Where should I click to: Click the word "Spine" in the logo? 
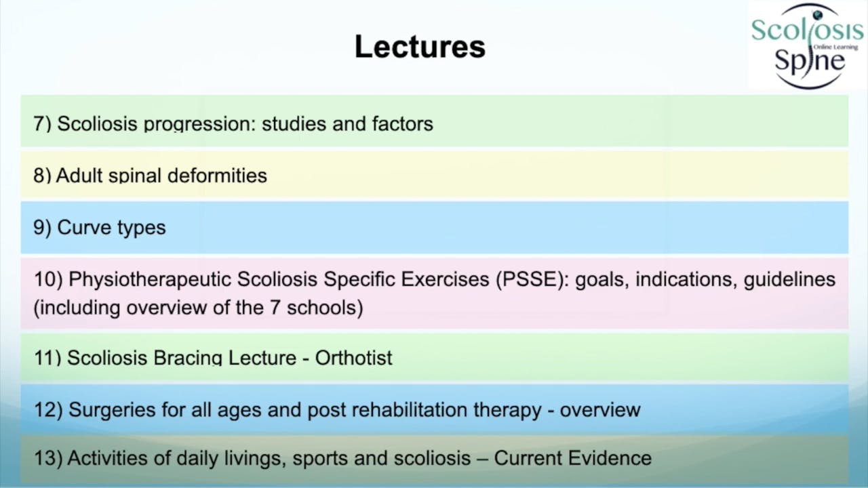pos(810,61)
